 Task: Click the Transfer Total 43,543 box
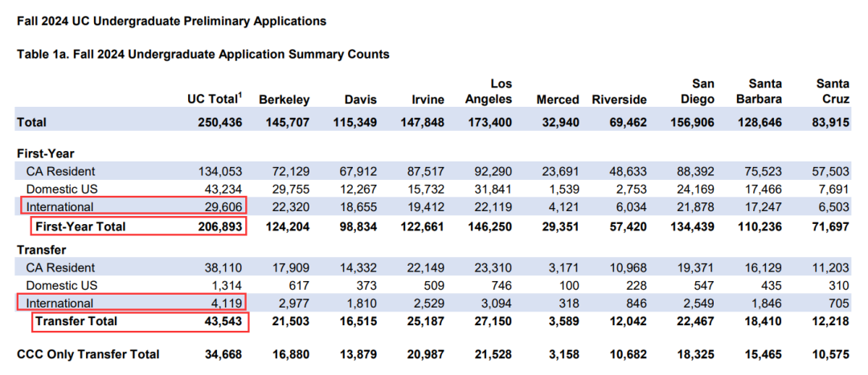(x=140, y=321)
